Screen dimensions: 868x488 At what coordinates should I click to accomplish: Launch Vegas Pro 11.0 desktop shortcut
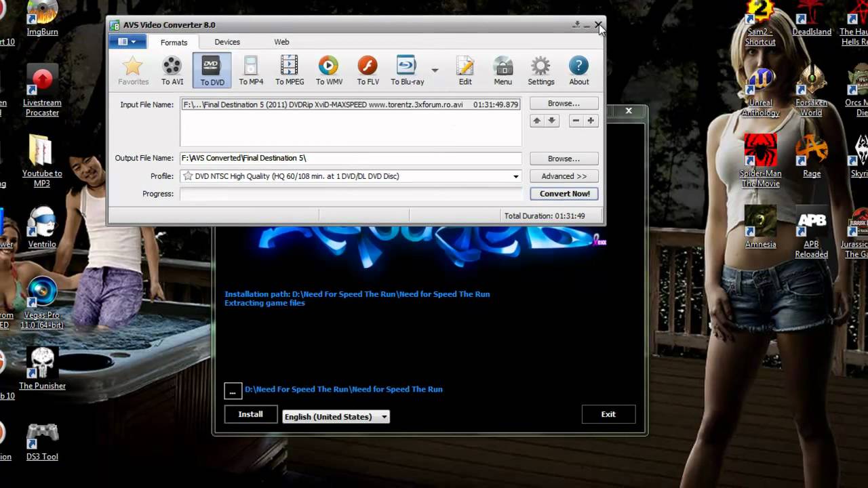[42, 304]
